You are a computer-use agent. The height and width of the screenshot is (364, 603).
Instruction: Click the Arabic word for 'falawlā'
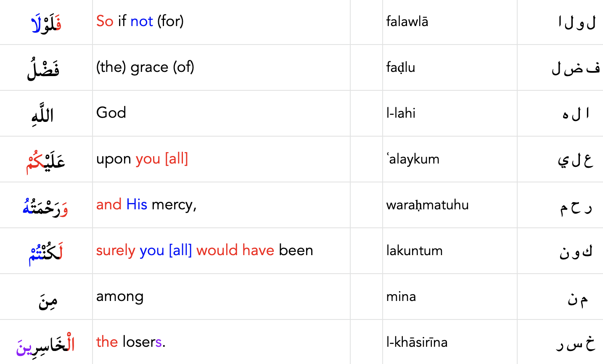(x=46, y=24)
